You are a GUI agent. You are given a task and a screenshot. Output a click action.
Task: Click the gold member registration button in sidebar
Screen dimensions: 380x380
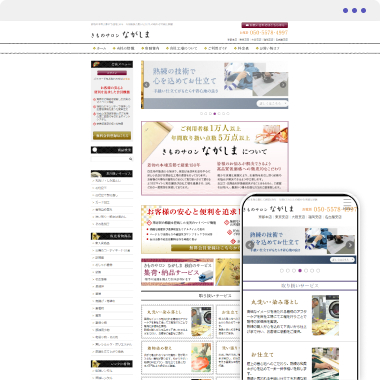click(112, 136)
